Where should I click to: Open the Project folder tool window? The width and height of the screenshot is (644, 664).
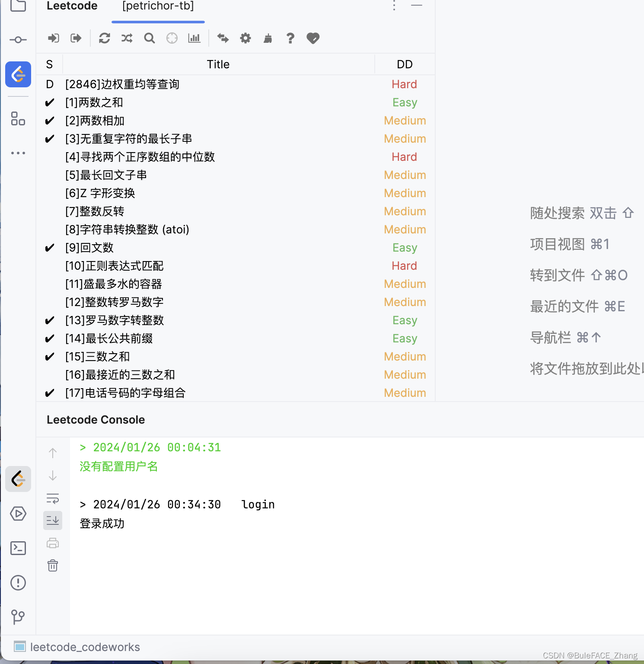point(18,6)
